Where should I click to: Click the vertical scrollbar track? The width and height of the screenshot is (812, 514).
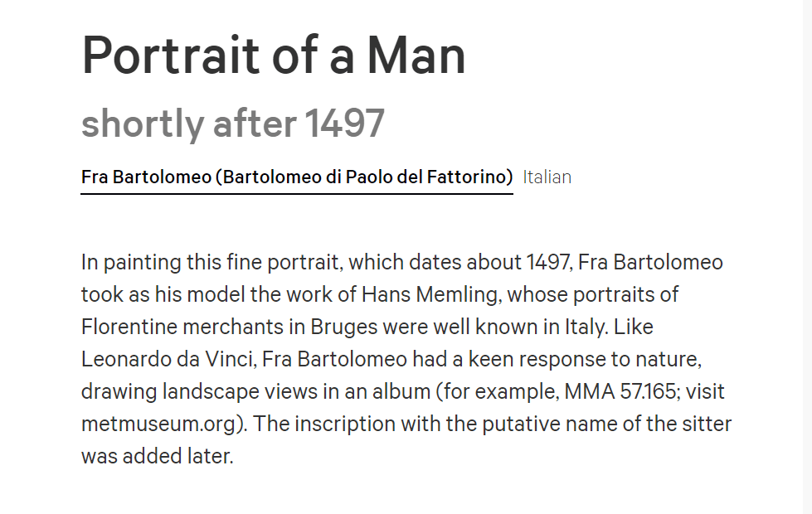tap(807, 257)
